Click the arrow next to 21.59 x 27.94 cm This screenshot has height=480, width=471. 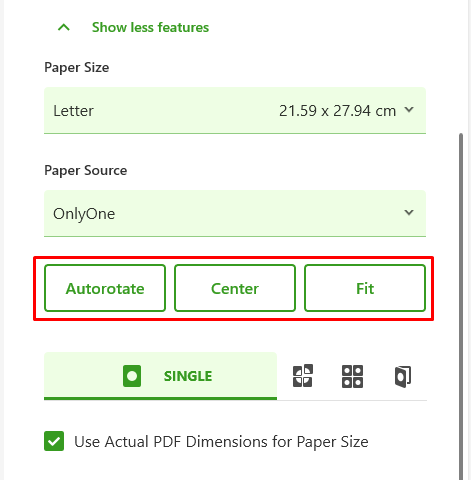(409, 110)
